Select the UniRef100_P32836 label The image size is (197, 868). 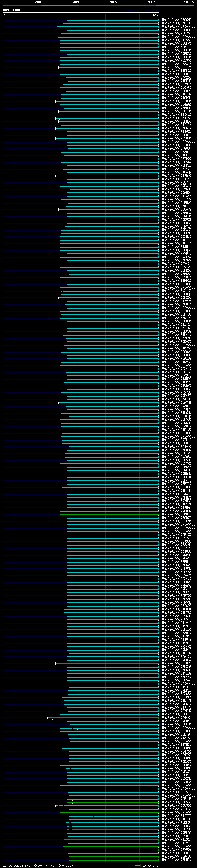click(x=176, y=138)
